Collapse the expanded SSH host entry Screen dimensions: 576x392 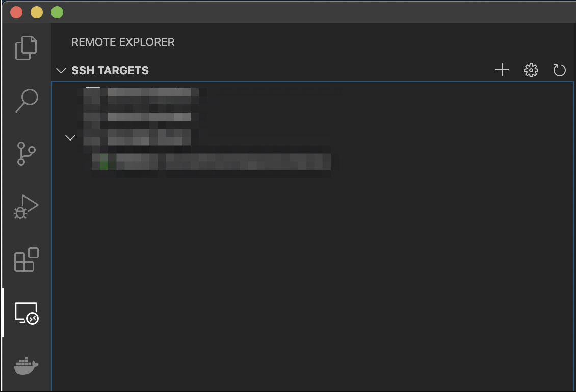pos(70,137)
